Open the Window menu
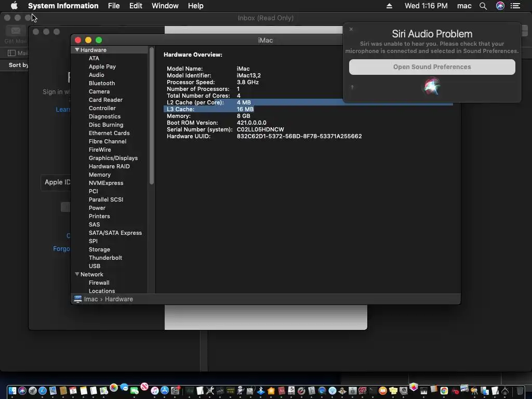 (x=165, y=6)
